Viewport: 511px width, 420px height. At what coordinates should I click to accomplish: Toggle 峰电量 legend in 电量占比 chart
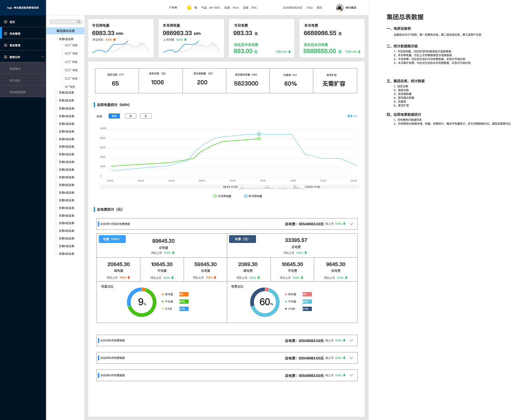click(168, 294)
